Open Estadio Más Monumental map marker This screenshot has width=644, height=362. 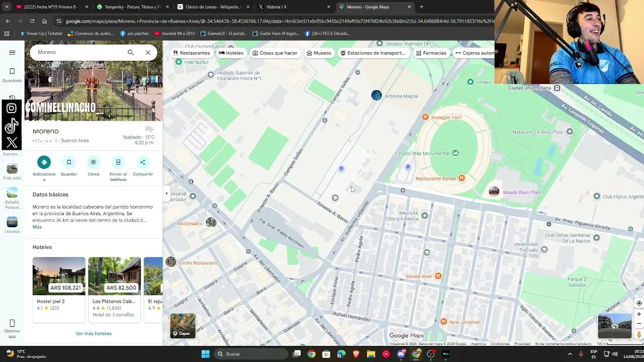pyautogui.click(x=455, y=153)
